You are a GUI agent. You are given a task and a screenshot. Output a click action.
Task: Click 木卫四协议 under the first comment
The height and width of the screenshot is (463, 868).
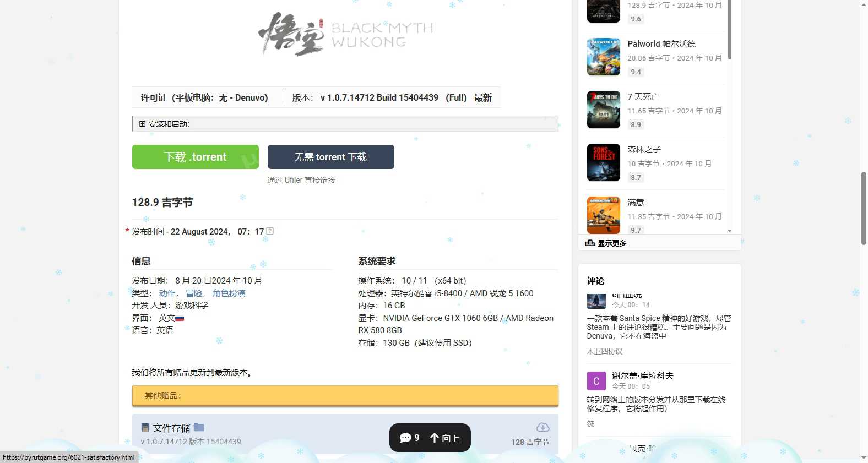point(605,351)
